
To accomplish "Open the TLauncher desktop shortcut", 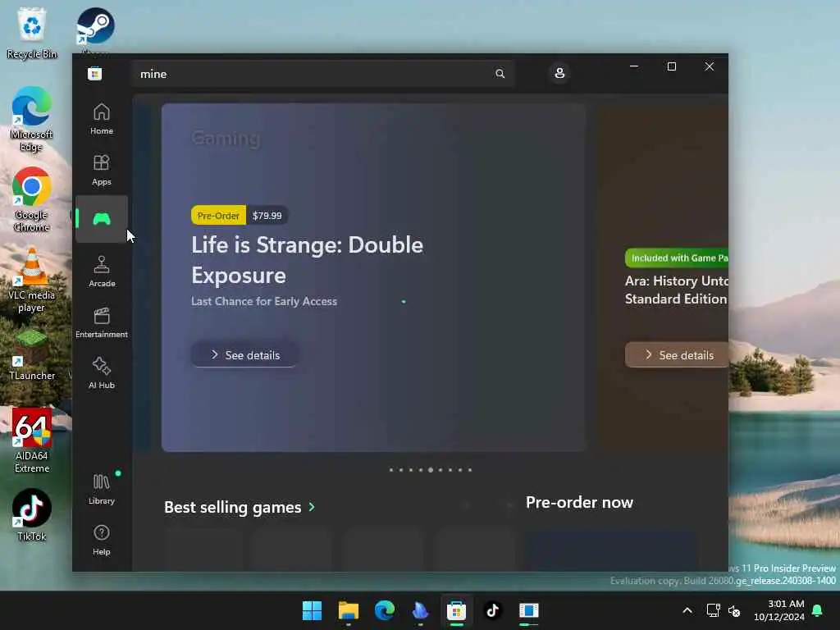I will coord(32,354).
